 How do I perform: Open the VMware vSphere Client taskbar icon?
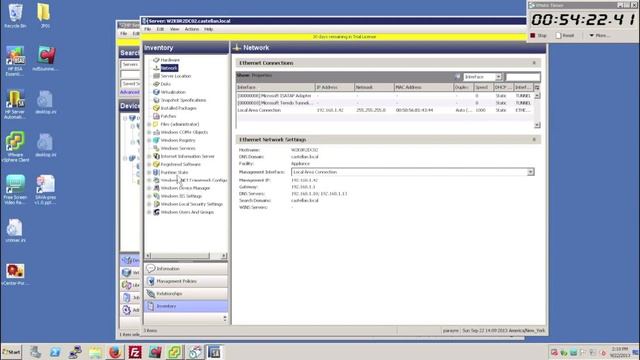[x=175, y=352]
